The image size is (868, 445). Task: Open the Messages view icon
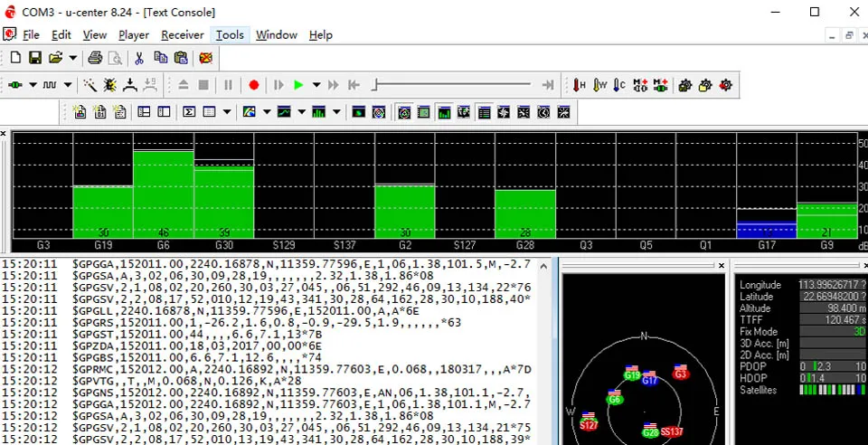click(144, 112)
